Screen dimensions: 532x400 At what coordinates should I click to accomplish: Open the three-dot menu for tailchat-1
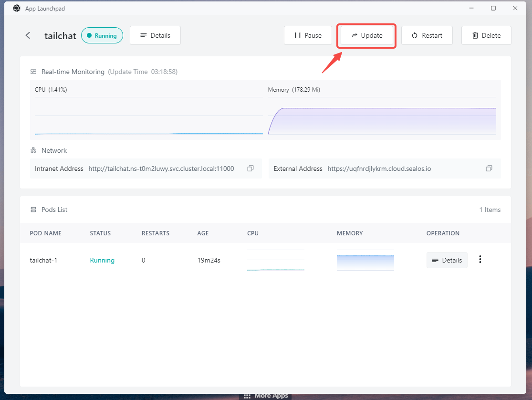(x=480, y=260)
